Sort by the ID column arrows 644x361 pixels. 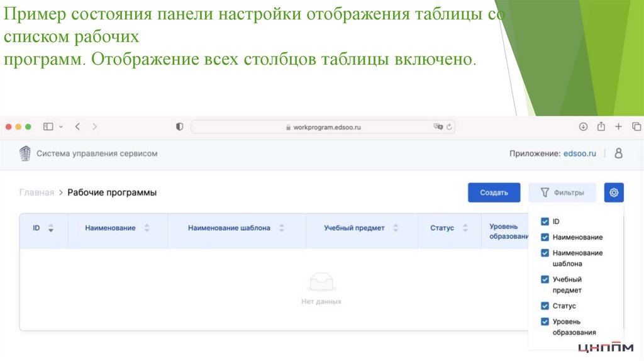click(51, 228)
